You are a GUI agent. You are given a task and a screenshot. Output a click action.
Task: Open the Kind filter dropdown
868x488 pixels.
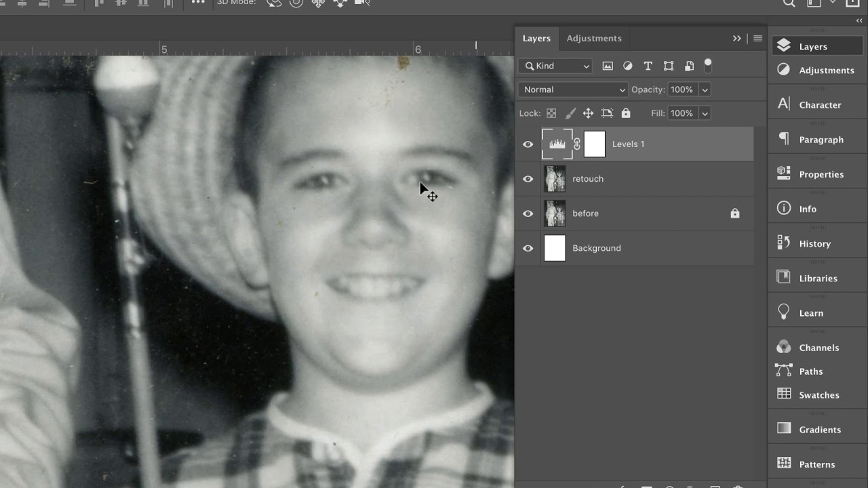point(555,66)
